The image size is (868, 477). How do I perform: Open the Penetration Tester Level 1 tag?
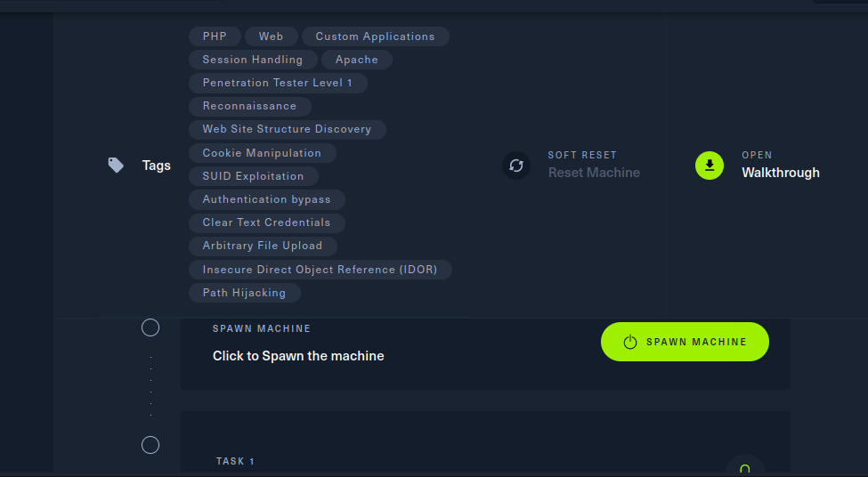pyautogui.click(x=277, y=83)
